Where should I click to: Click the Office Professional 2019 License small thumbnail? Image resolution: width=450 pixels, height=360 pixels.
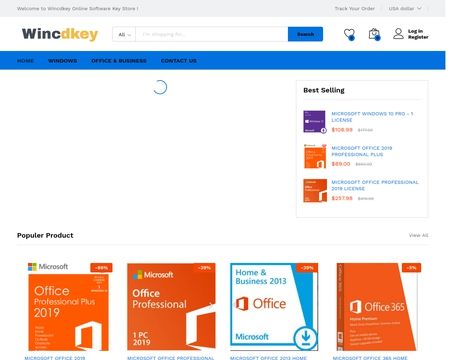click(315, 190)
